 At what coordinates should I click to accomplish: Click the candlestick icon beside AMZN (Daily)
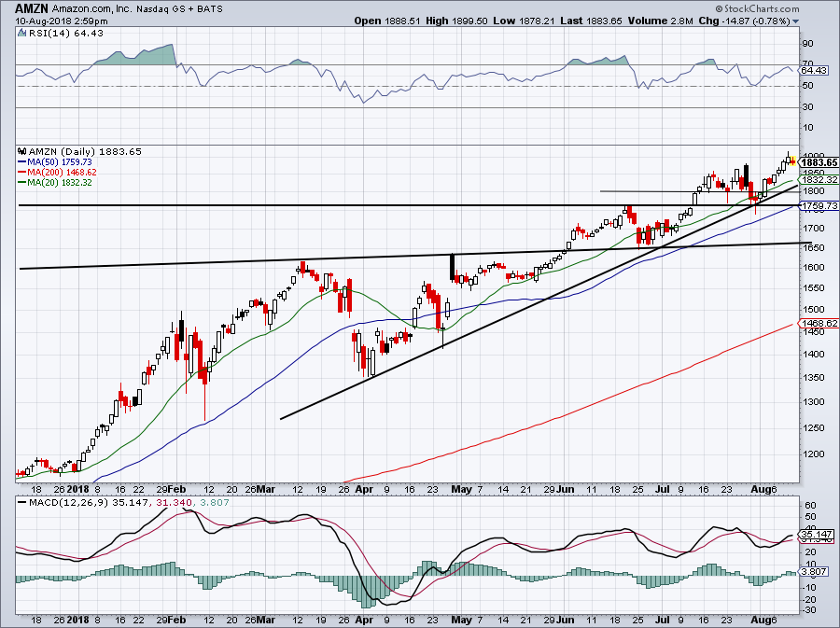(21, 151)
